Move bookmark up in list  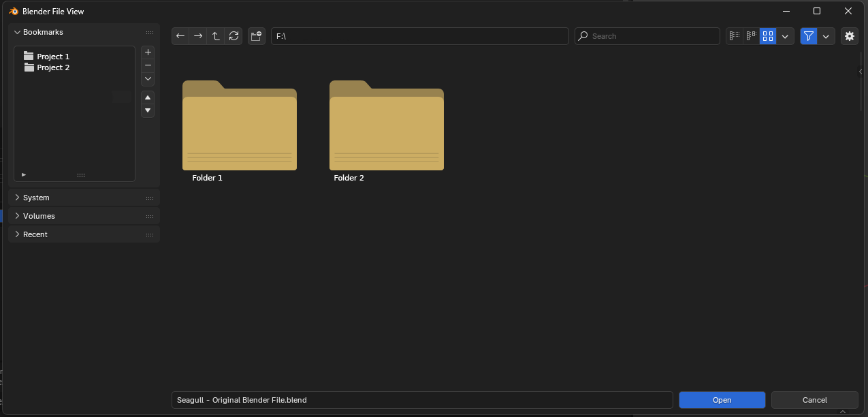tap(148, 97)
